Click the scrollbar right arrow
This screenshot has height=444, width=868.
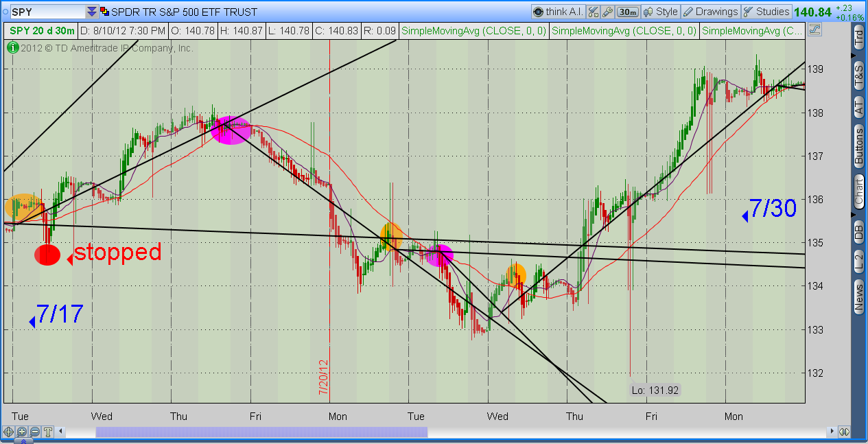point(832,432)
